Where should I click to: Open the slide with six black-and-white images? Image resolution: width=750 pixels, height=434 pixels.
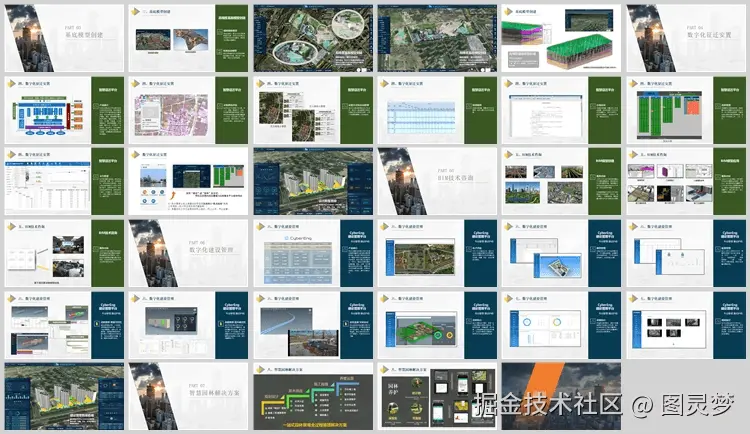tap(686, 325)
